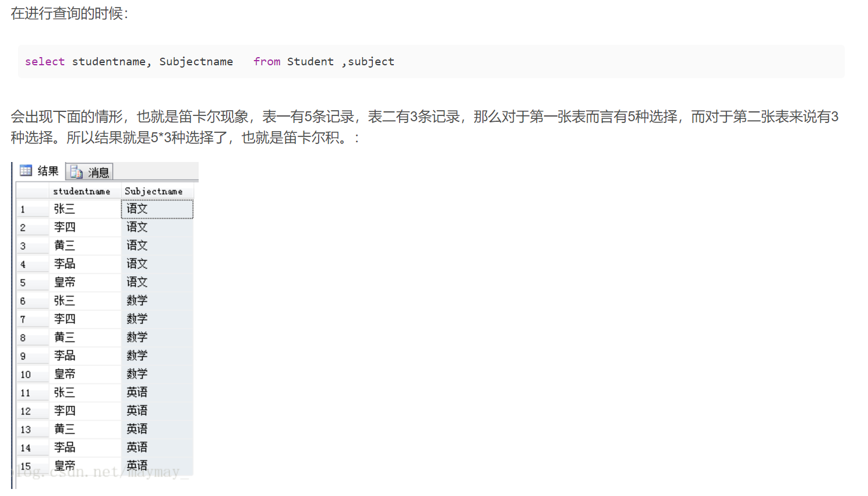The width and height of the screenshot is (868, 496).
Task: Click 数学 cell in row 9
Action: coord(157,356)
